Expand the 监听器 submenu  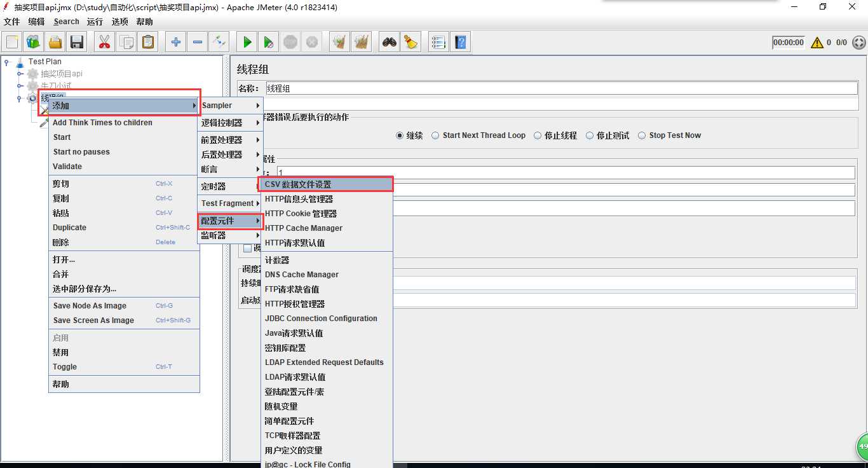pyautogui.click(x=231, y=235)
